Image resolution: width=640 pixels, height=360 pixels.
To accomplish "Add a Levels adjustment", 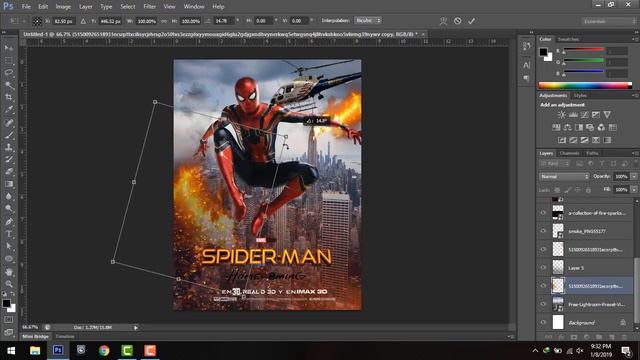I will coord(573,115).
